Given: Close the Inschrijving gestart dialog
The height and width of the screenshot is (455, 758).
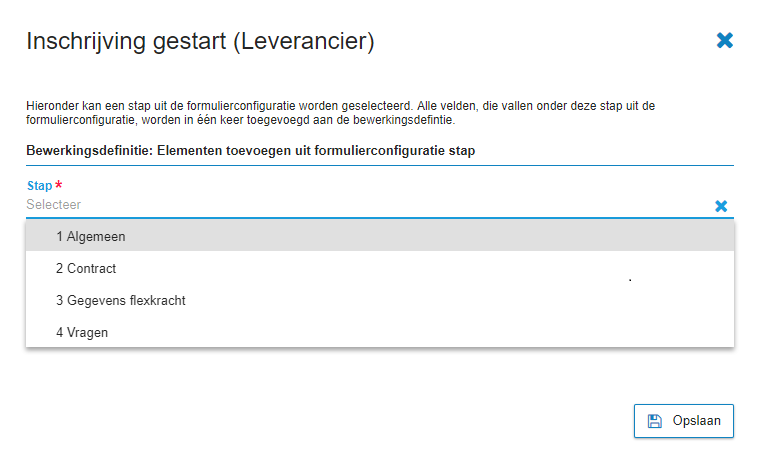Looking at the screenshot, I should pos(725,40).
